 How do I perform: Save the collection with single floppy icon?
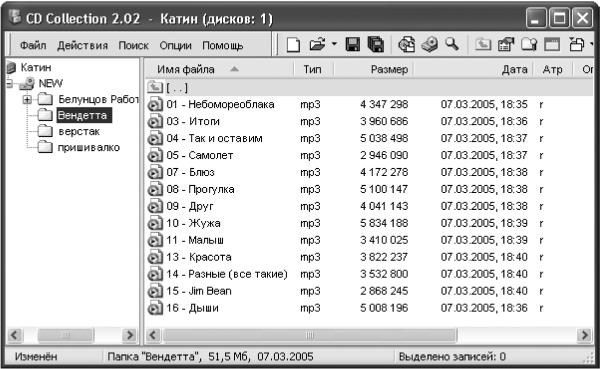point(352,45)
